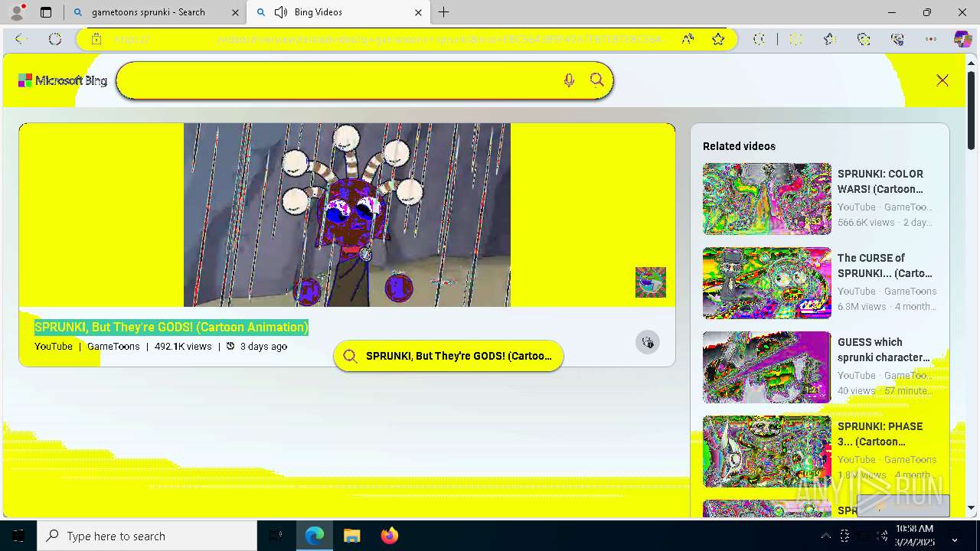The width and height of the screenshot is (980, 551).
Task: Open the notification center icon
Action: [954, 536]
